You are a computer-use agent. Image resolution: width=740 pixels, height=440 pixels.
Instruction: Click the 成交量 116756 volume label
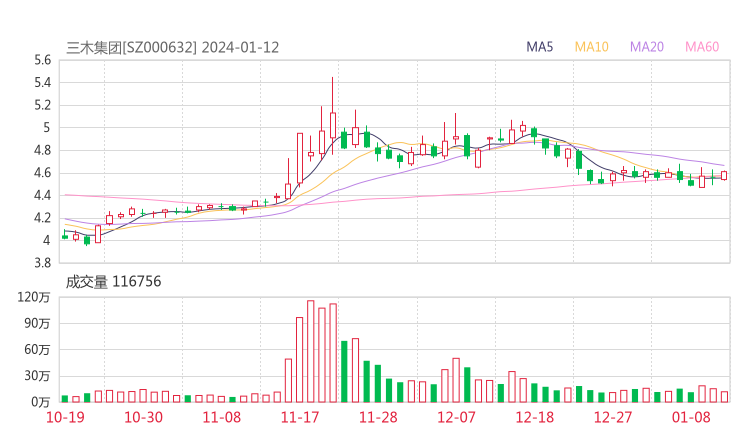(113, 282)
